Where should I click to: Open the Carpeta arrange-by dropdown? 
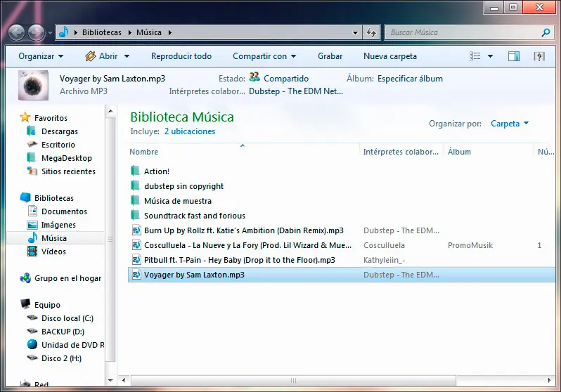[510, 124]
